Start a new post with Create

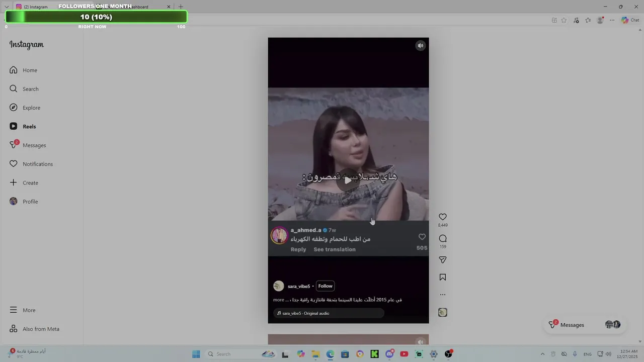(x=24, y=183)
